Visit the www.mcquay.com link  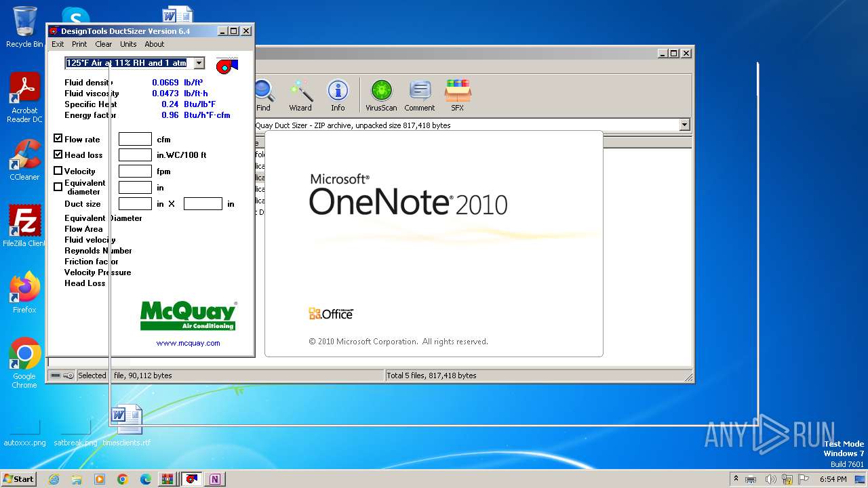(x=188, y=343)
